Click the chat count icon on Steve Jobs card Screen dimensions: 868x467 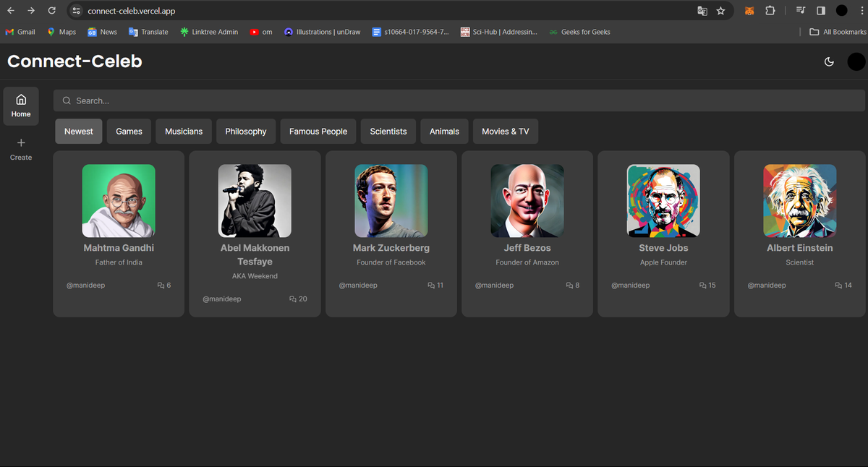click(x=703, y=286)
